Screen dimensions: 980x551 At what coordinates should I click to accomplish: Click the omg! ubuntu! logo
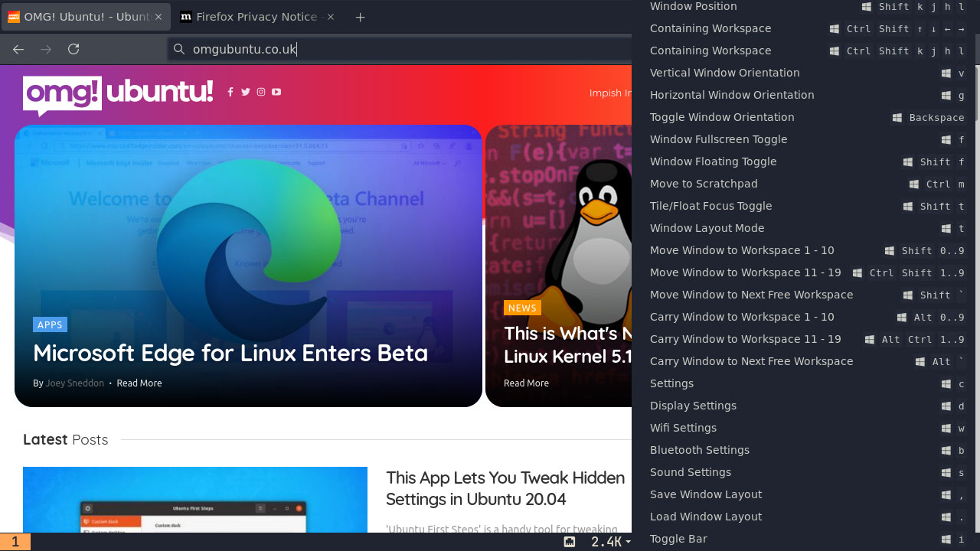(118, 95)
